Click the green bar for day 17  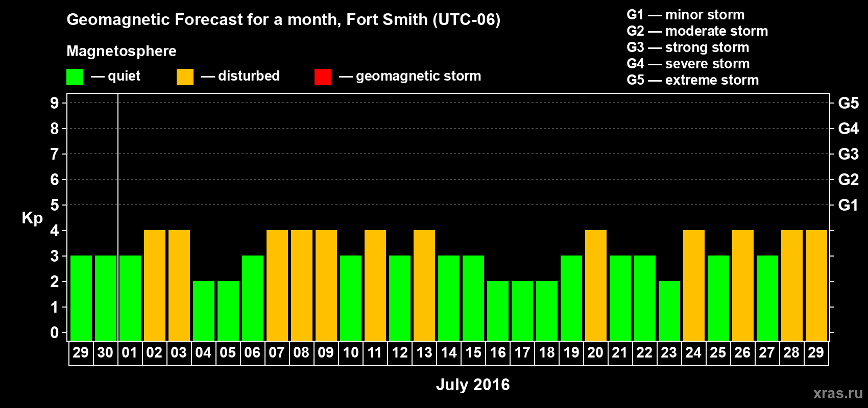tap(522, 311)
